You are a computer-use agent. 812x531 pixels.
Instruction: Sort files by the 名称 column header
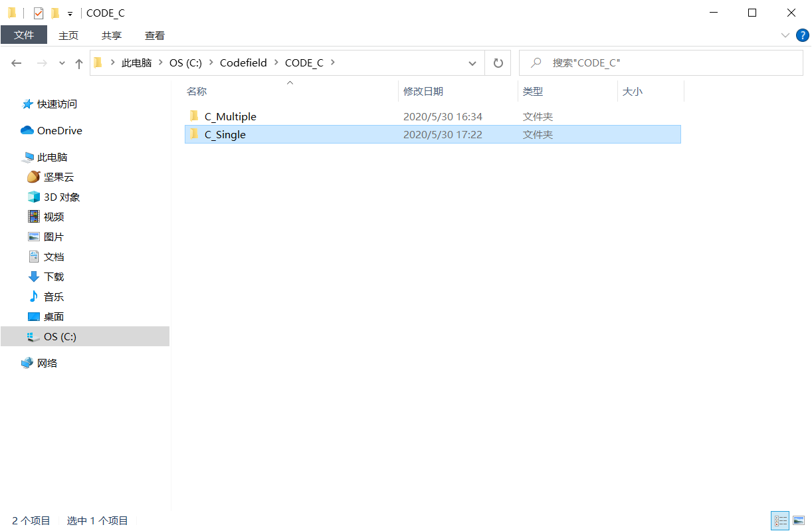pyautogui.click(x=197, y=91)
